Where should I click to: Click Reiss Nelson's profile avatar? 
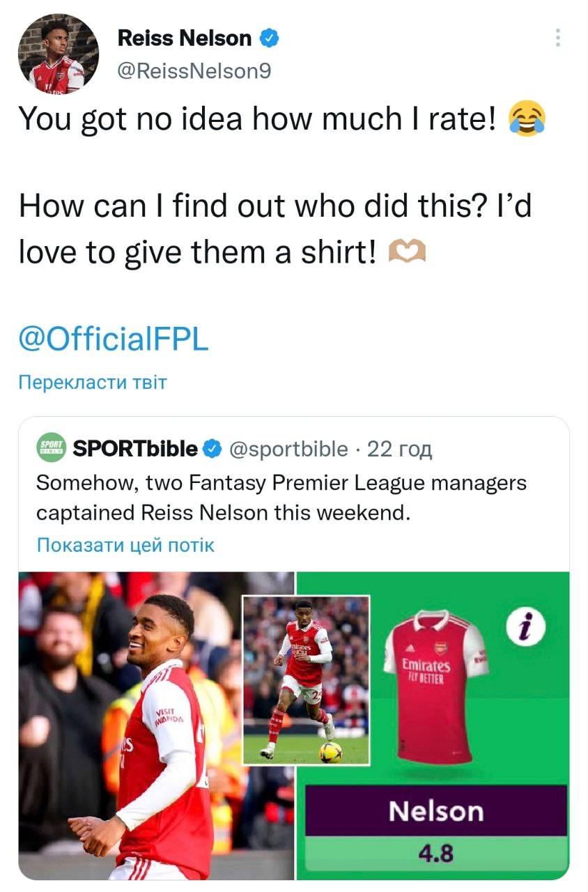point(59,54)
